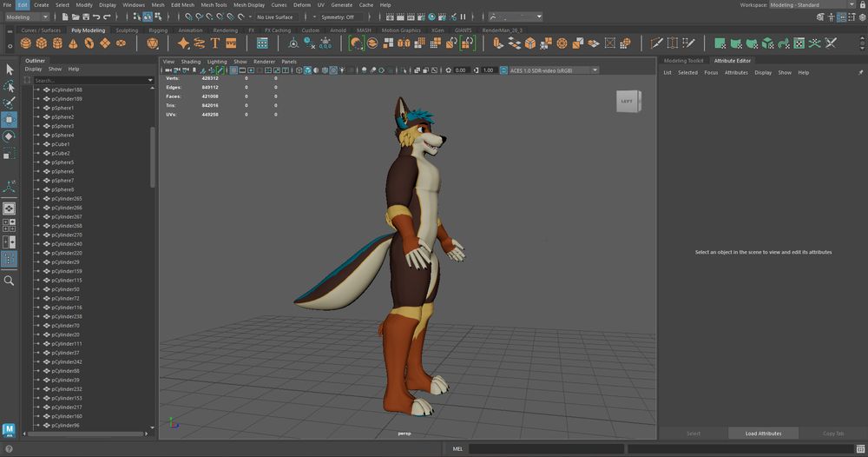This screenshot has height=457, width=868.
Task: Click the Mirror shelf icon in green brackets
Action: coord(467,43)
